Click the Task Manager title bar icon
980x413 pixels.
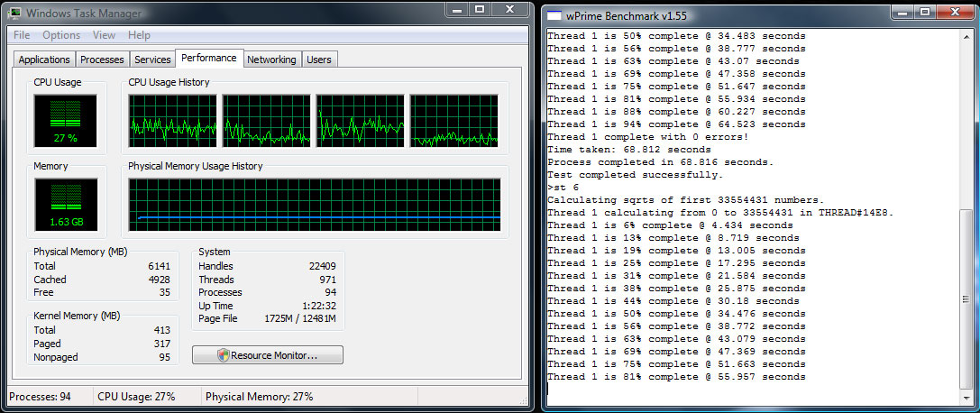pyautogui.click(x=14, y=13)
